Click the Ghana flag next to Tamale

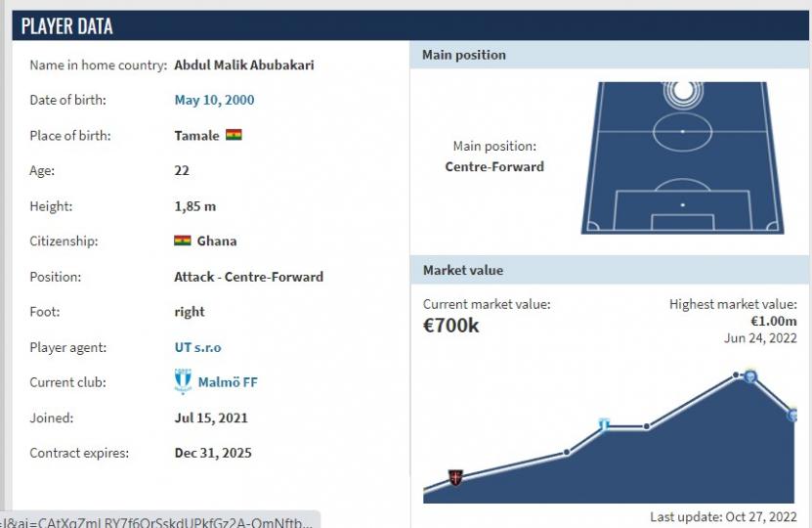point(234,135)
